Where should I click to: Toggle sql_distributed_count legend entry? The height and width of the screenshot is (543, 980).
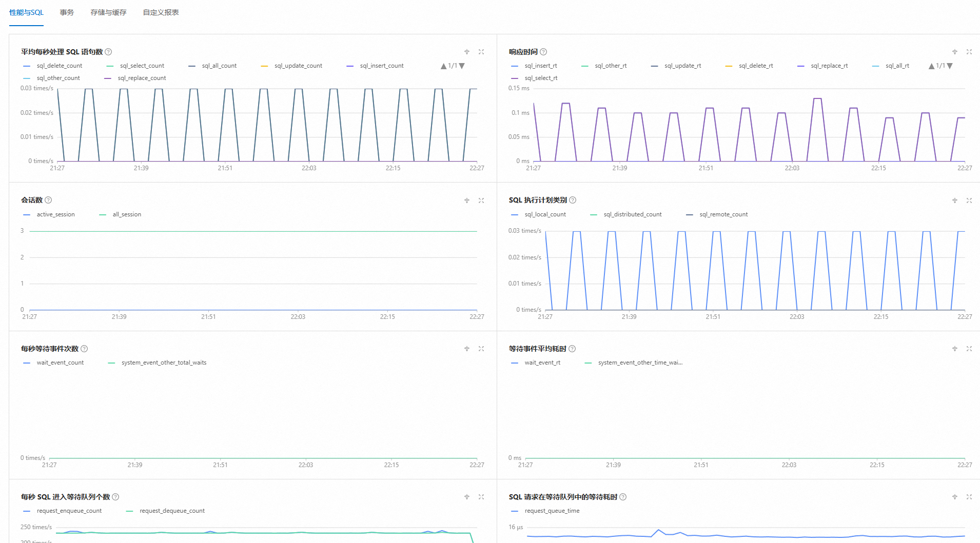[632, 214]
